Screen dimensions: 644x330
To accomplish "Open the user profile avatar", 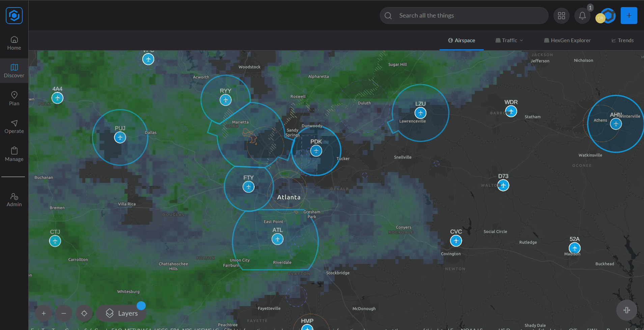I will [606, 16].
